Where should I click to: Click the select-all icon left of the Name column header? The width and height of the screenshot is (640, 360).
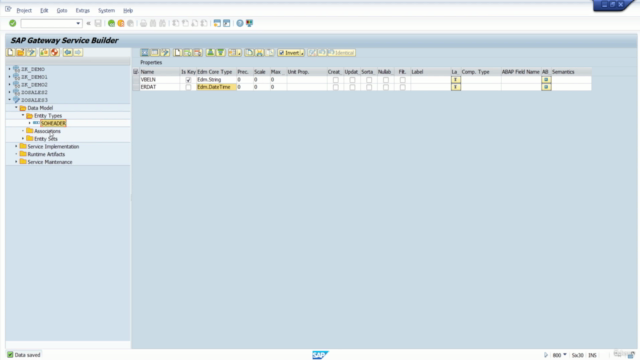[x=136, y=72]
